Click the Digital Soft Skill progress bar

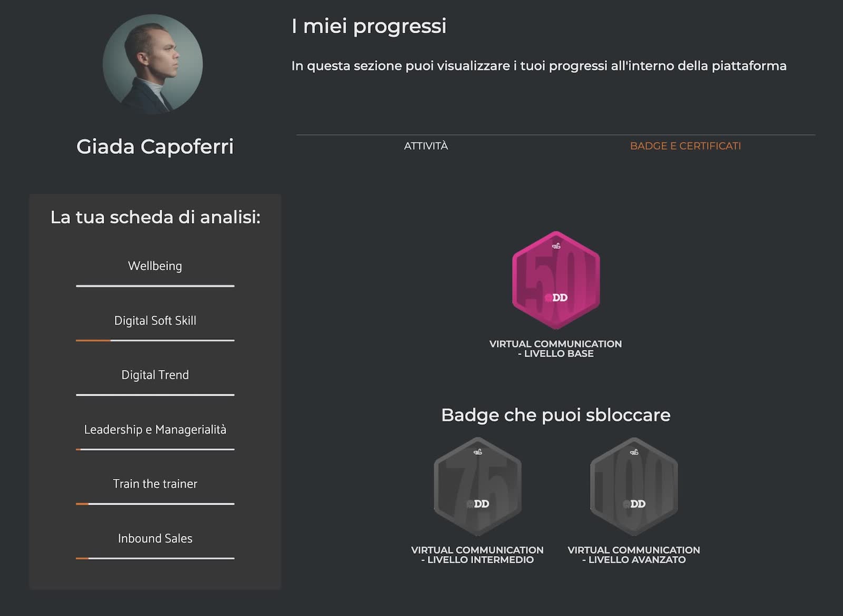tap(155, 340)
